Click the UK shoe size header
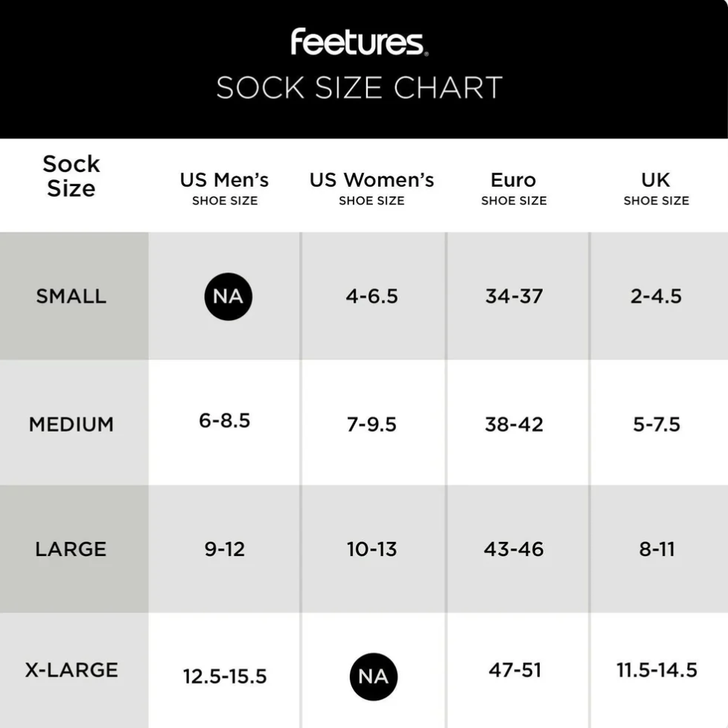This screenshot has width=728, height=728. [x=656, y=188]
